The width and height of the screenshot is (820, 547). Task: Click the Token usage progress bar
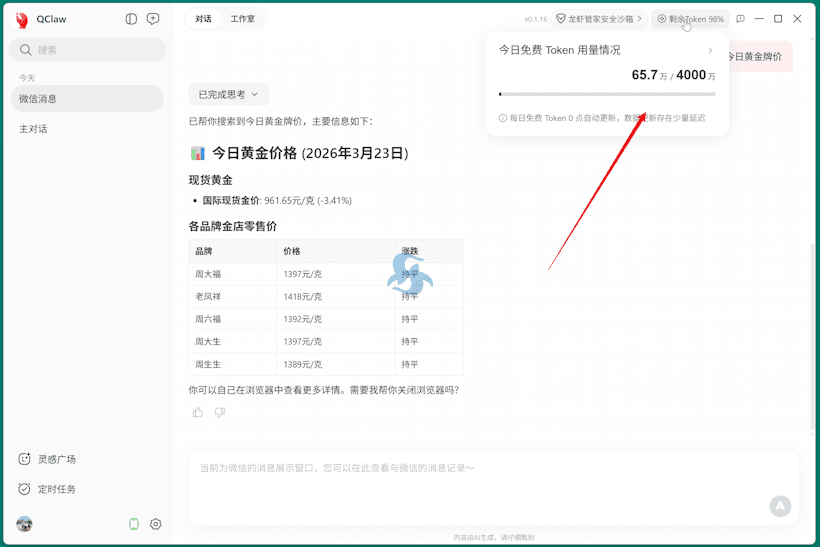click(607, 94)
